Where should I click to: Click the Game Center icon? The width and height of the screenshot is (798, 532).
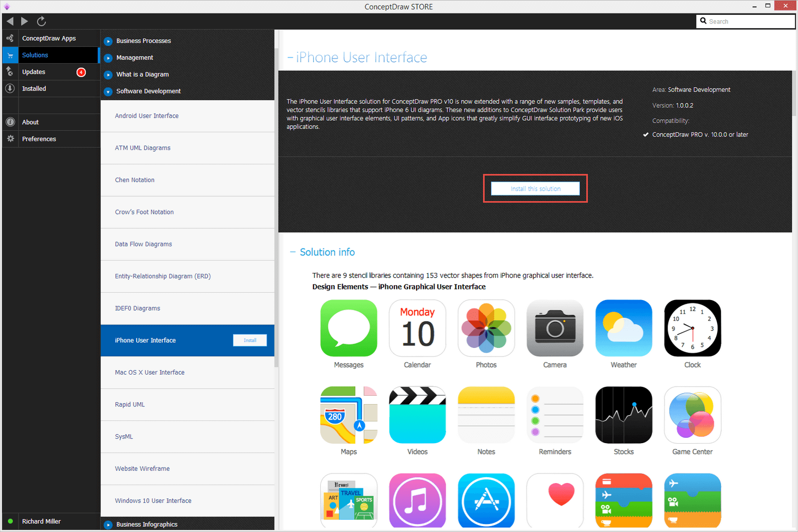(693, 415)
